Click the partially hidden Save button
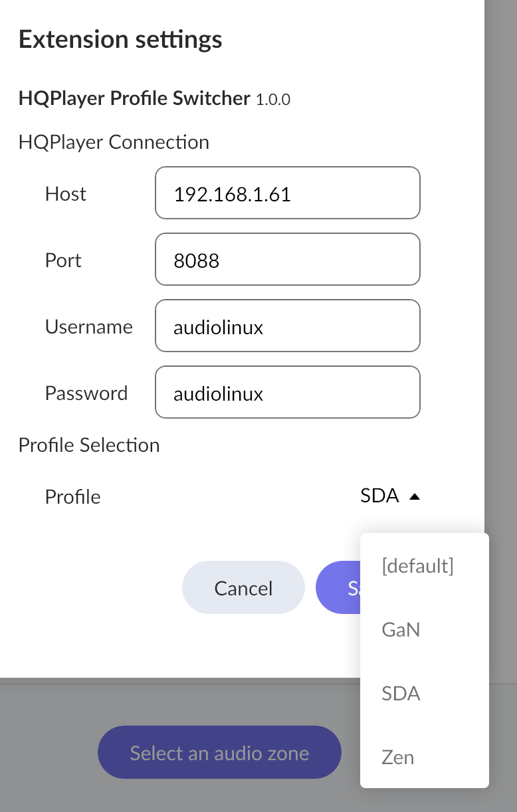The height and width of the screenshot is (812, 517). click(x=338, y=587)
